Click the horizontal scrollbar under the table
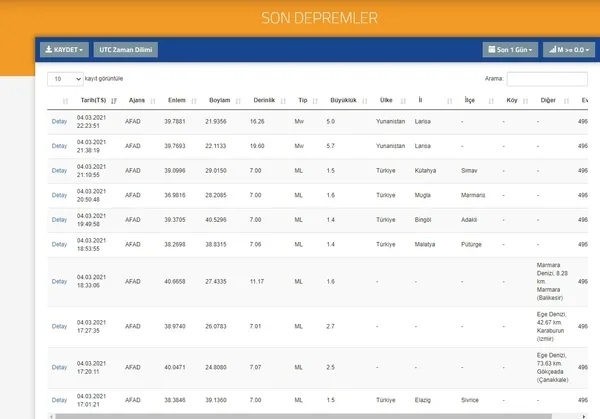The image size is (600, 419). 300,415
